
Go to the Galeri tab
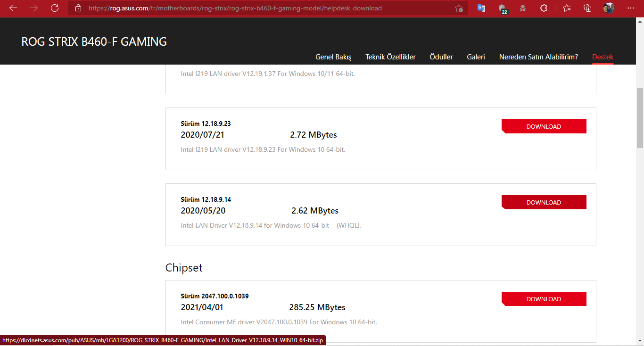476,57
